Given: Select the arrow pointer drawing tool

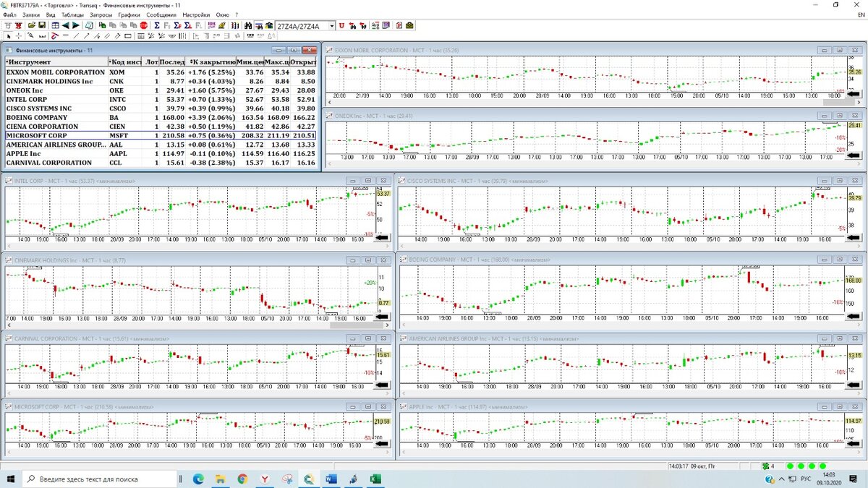Looking at the screenshot, I should coord(8,35).
